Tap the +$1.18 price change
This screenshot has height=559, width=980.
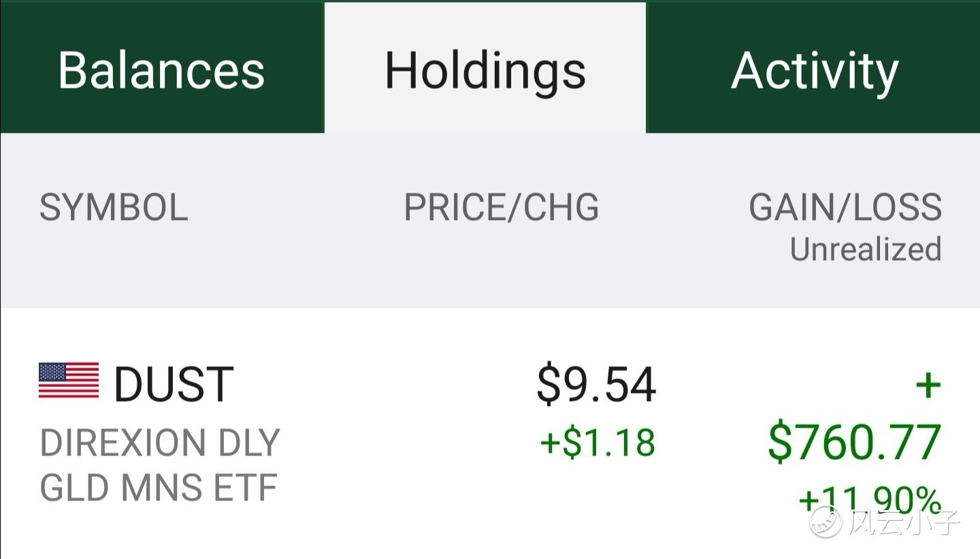pyautogui.click(x=598, y=443)
